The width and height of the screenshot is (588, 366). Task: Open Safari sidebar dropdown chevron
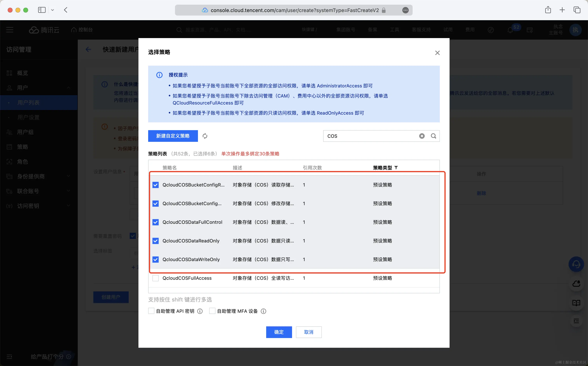(52, 10)
